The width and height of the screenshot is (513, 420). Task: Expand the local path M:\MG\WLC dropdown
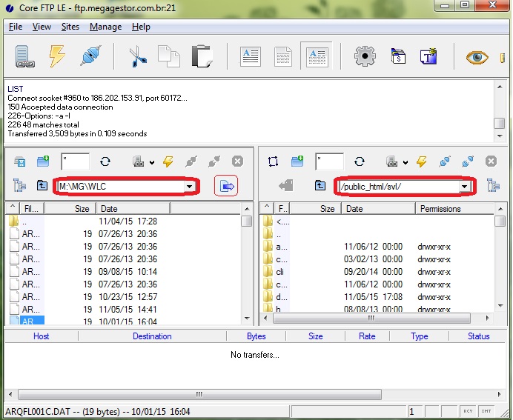click(x=191, y=187)
